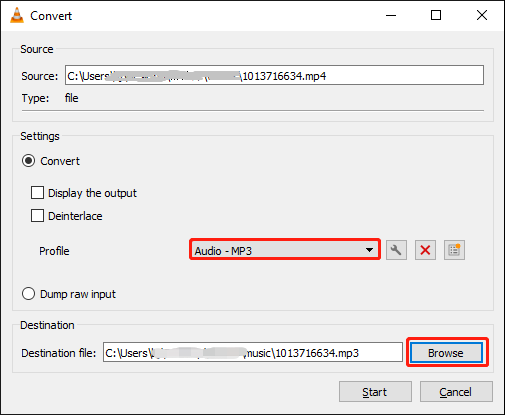
Task: Click the Destination file label
Action: (x=59, y=353)
